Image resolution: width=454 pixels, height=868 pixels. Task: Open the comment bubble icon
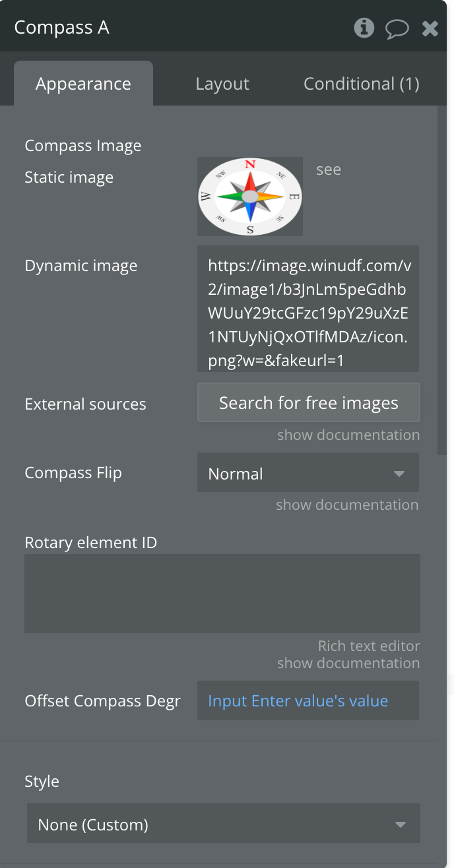[397, 28]
